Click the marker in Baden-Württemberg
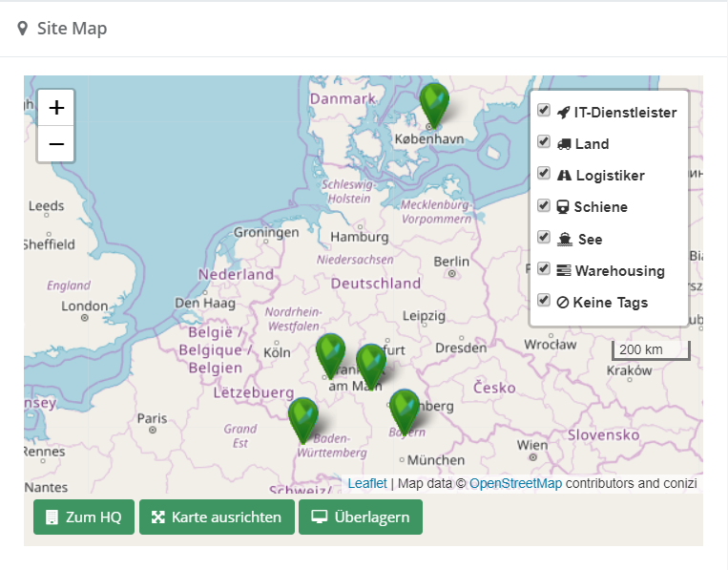 303,416
